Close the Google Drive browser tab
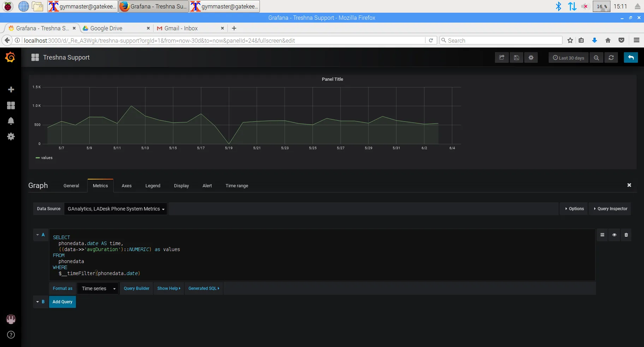Viewport: 644px width, 347px height. (x=148, y=28)
